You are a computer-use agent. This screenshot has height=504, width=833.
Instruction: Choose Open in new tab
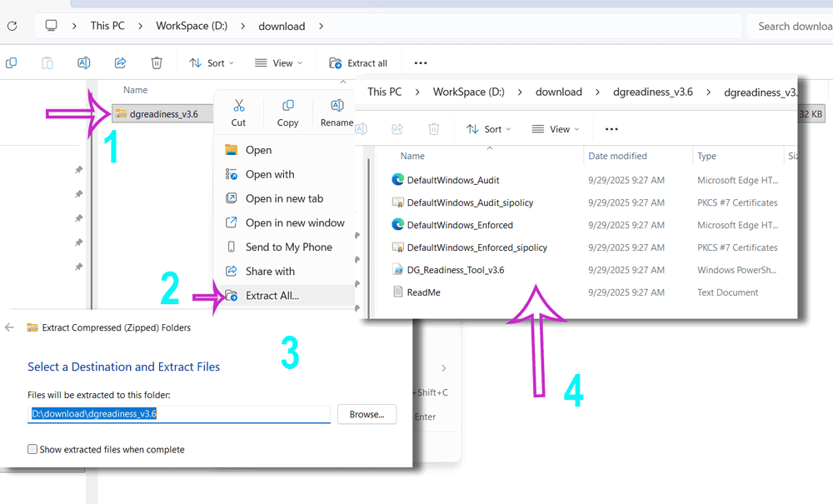[284, 198]
